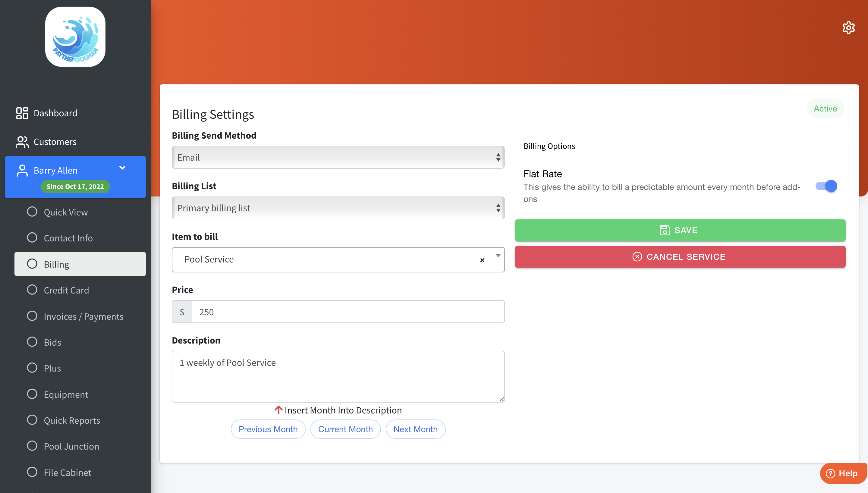
Task: Click the Dashboard grid icon
Action: pyautogui.click(x=22, y=113)
